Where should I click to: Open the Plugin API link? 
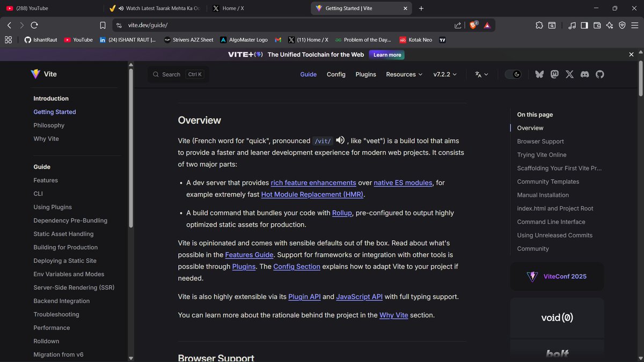[x=304, y=297]
